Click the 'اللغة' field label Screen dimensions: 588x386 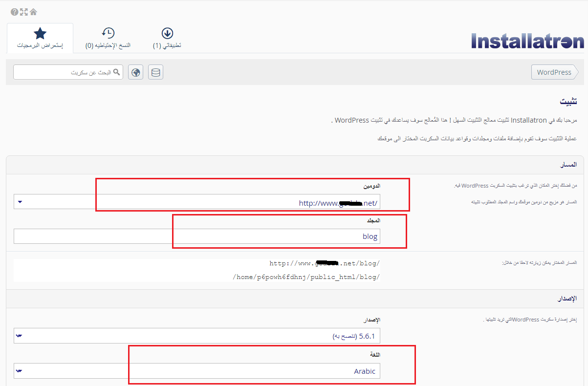coord(374,354)
